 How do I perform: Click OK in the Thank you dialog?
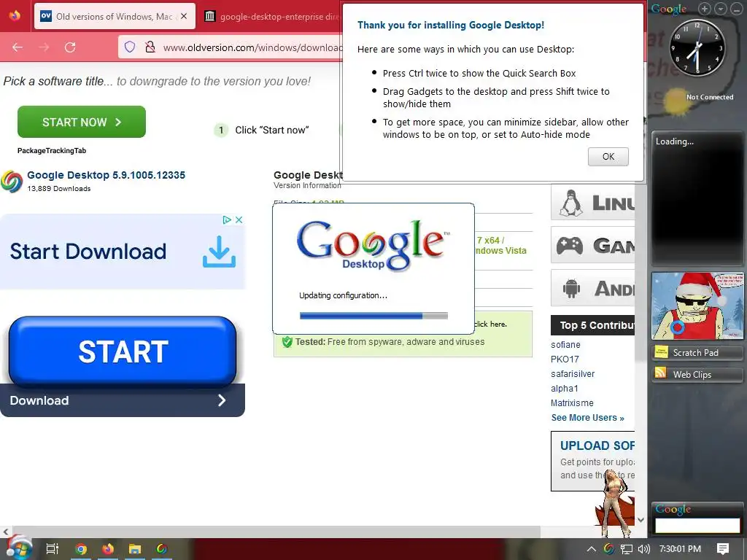pyautogui.click(x=608, y=157)
